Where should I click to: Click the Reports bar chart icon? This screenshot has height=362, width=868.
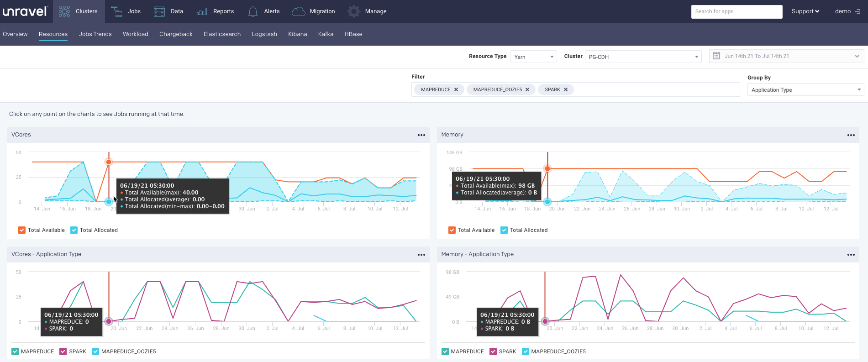202,11
